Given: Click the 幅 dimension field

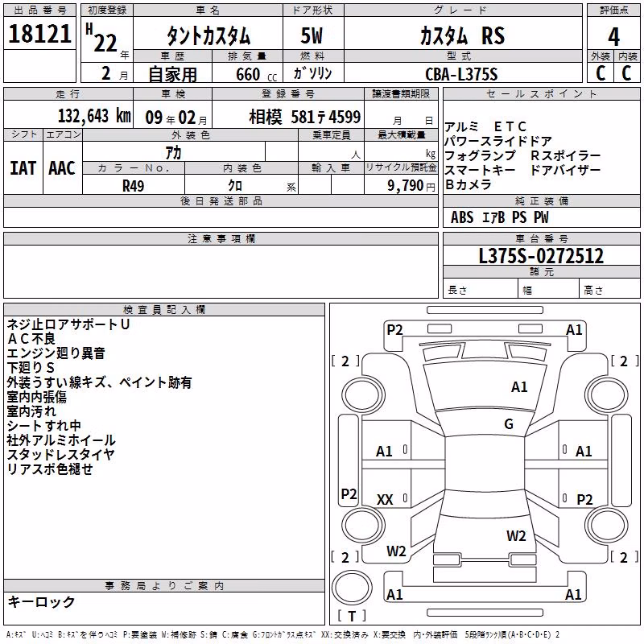Looking at the screenshot, I should 548,290.
